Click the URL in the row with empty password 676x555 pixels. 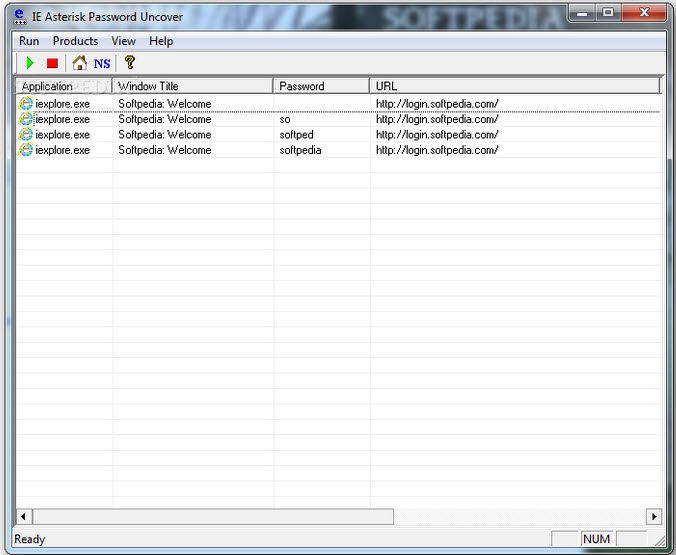click(437, 103)
